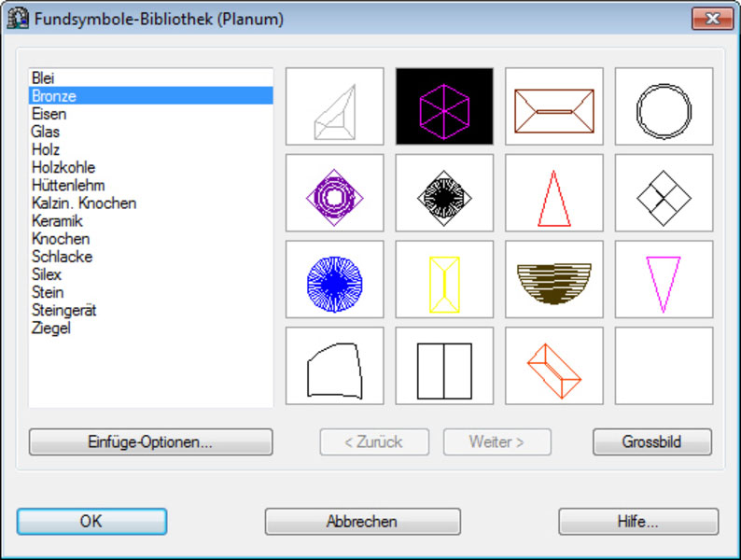Pick the blue radial circle symbol
The image size is (741, 560).
334,279
